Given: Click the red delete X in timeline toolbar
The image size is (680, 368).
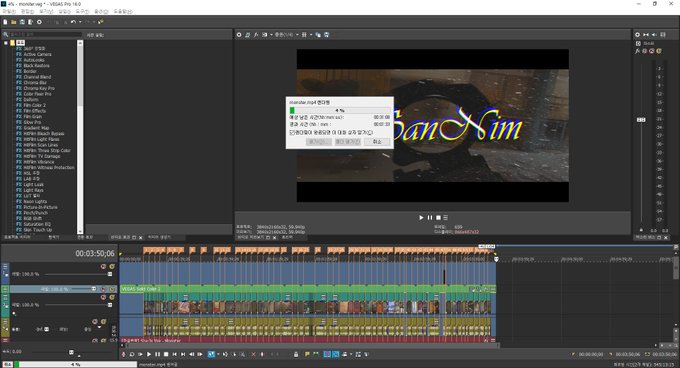Looking at the screenshot, I should [x=254, y=354].
